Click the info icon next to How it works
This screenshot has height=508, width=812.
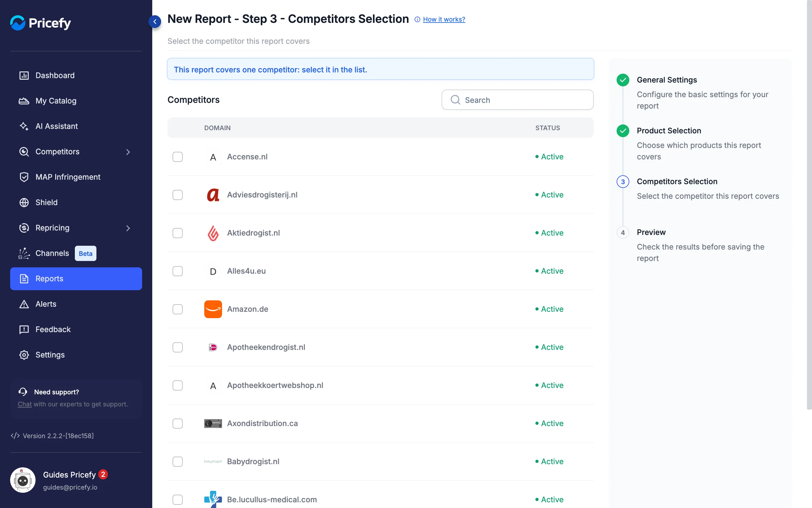tap(417, 19)
